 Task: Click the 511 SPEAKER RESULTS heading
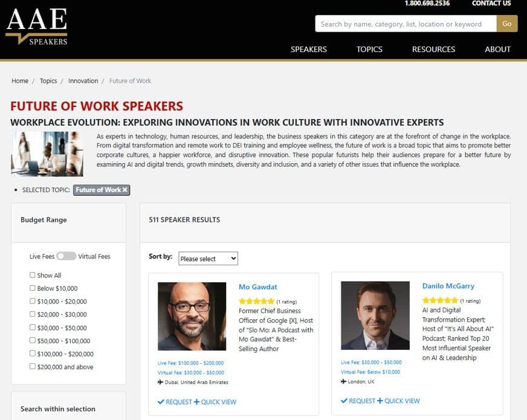click(x=184, y=220)
